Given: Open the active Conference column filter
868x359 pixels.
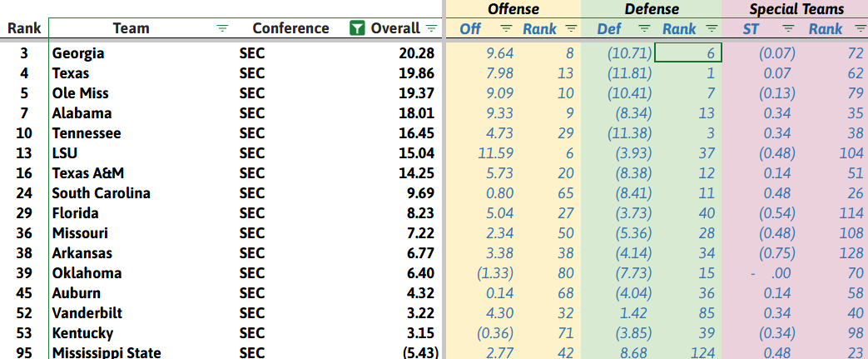Looking at the screenshot, I should point(358,29).
